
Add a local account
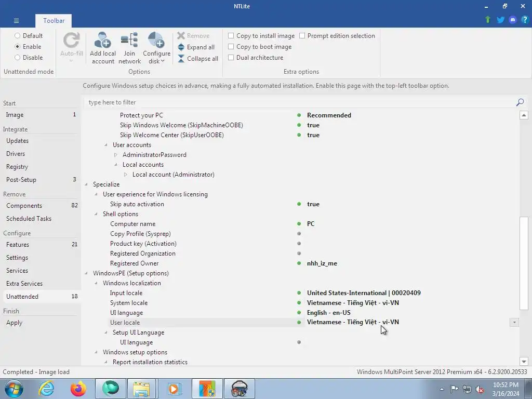click(103, 48)
